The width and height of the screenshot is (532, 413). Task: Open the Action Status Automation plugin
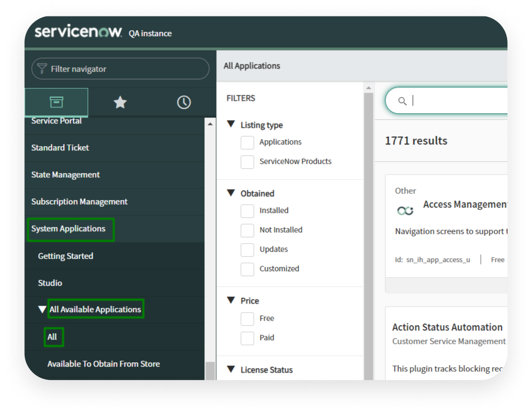click(x=447, y=327)
